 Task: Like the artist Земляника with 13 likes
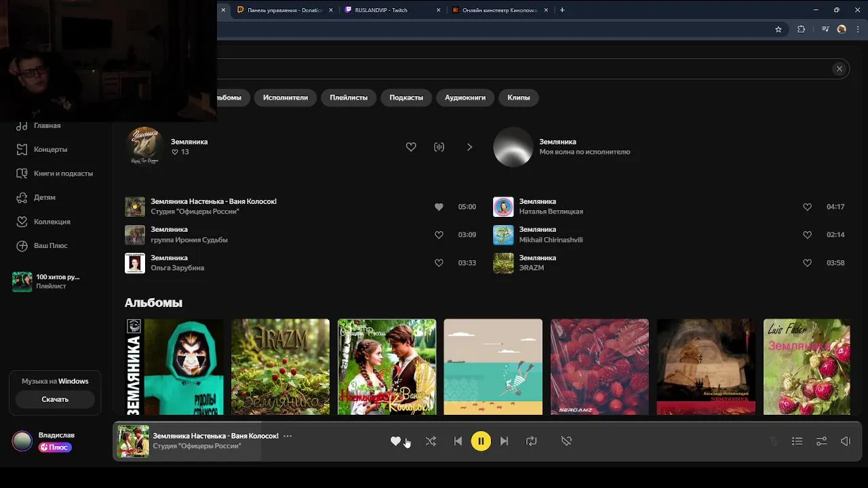coord(411,147)
